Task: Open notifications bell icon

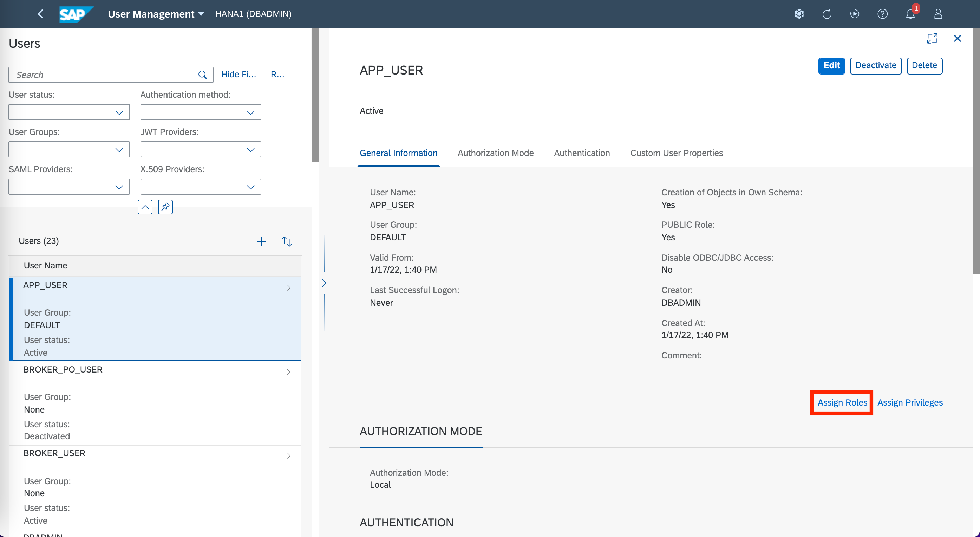Action: 910,14
